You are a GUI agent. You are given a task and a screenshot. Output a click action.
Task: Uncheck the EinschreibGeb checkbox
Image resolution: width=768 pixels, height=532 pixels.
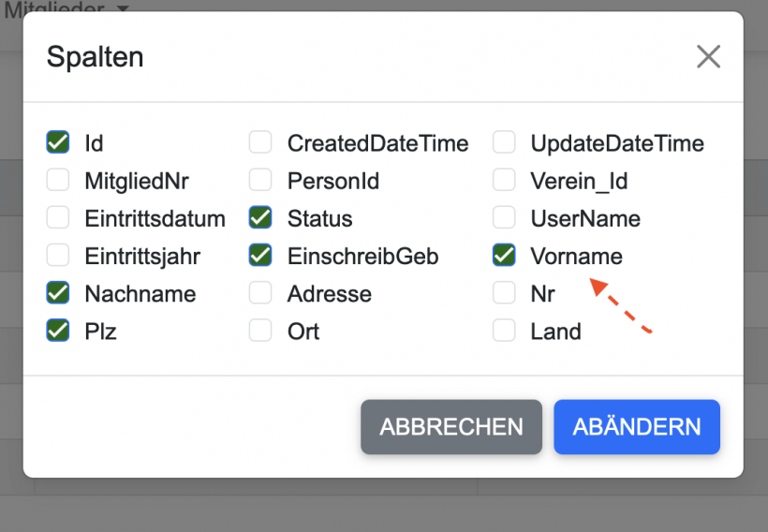pyautogui.click(x=260, y=256)
